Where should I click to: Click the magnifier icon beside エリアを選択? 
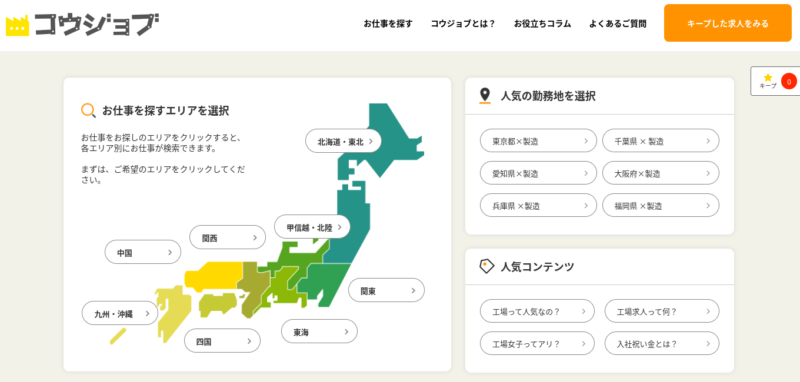(x=89, y=111)
